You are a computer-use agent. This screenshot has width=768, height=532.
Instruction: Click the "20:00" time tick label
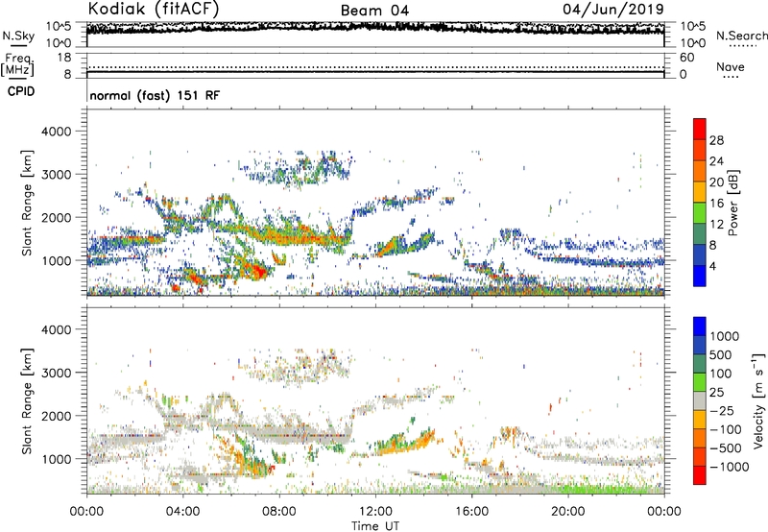(x=567, y=512)
